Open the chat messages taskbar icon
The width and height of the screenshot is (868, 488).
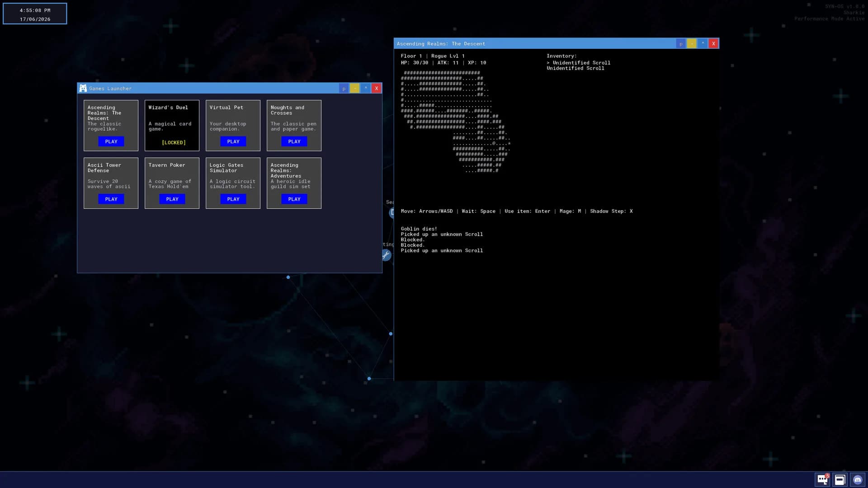pyautogui.click(x=822, y=480)
